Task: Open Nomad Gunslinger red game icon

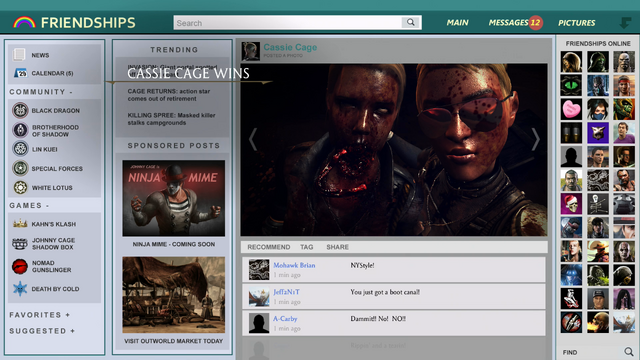Action: 20,266
